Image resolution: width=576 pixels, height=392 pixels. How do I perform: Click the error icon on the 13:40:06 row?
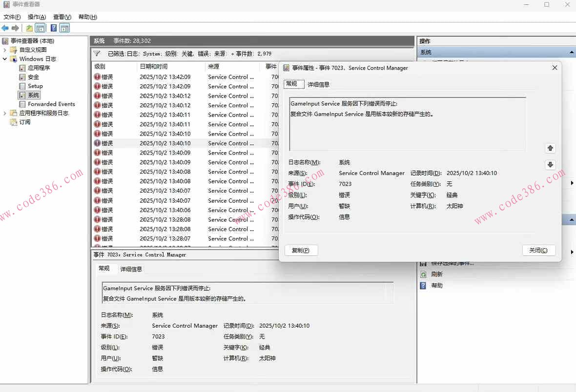point(97,210)
